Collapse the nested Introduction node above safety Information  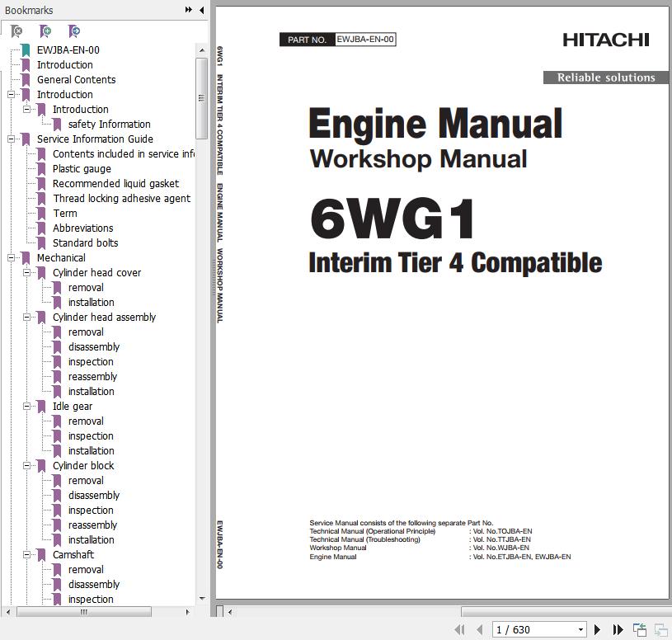(x=26, y=110)
